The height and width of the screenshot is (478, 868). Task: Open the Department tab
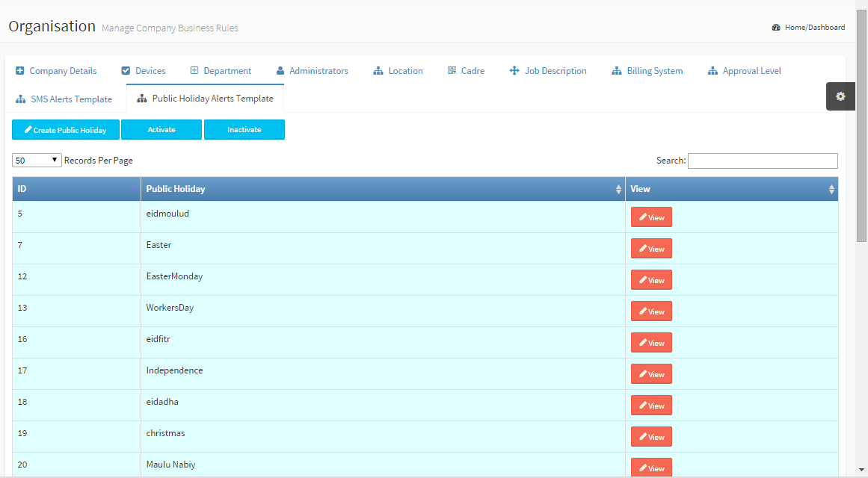(x=221, y=71)
